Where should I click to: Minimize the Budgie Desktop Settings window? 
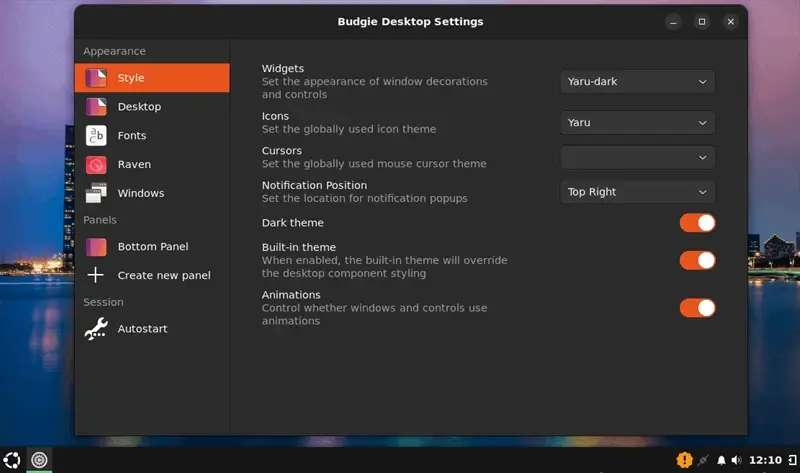(673, 22)
